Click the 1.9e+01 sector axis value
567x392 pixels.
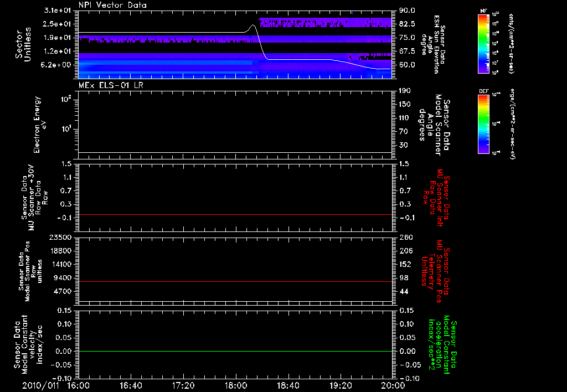[x=58, y=38]
